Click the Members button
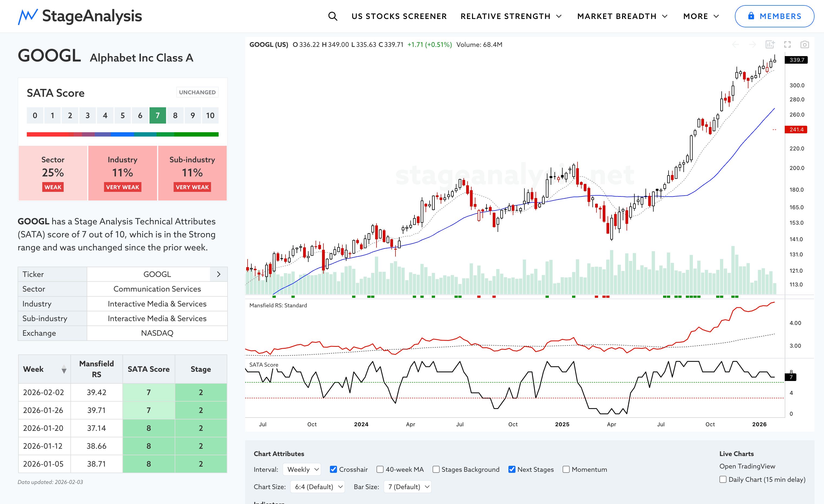Screen dimensions: 824x504 coord(774,16)
